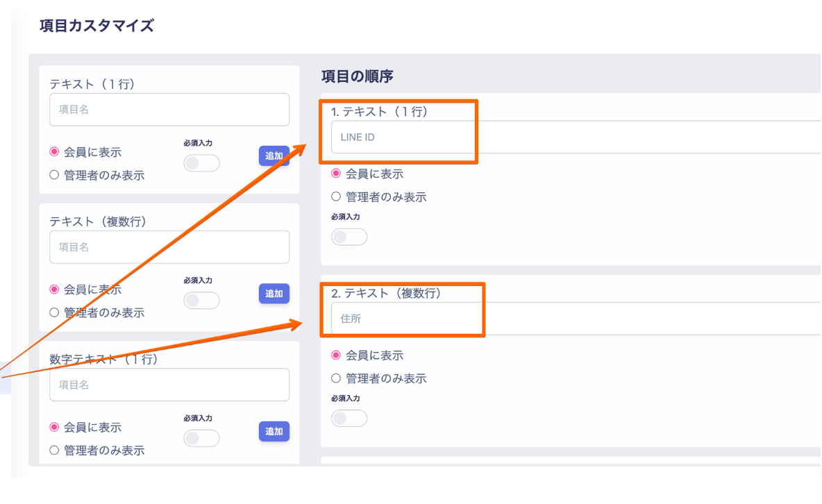Select 管理者のみ表示 in left テキスト（1行）card
Viewport: 822px width, 504px height.
click(x=54, y=176)
